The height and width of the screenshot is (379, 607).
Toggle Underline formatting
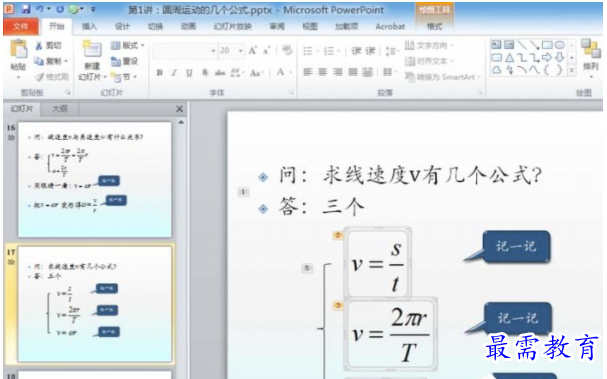pos(189,72)
